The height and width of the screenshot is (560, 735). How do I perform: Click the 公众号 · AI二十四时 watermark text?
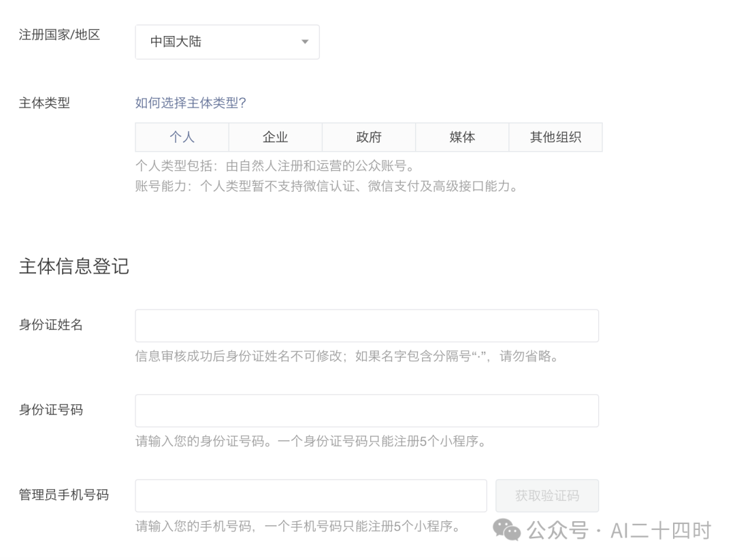point(619,531)
